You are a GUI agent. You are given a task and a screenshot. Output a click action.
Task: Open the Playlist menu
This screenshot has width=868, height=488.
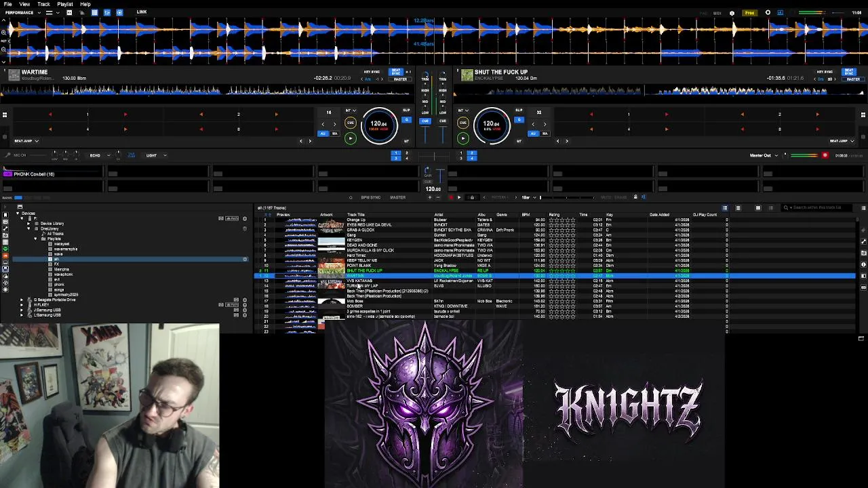click(x=65, y=4)
